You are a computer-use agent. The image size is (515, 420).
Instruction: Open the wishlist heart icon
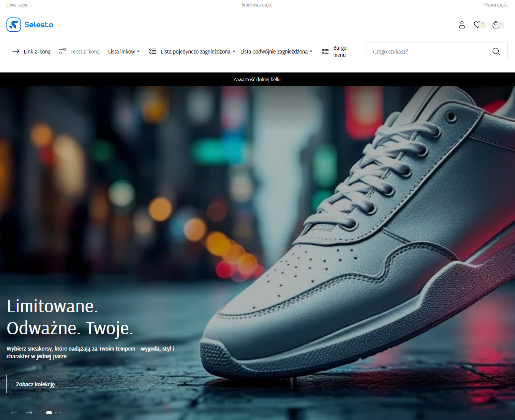click(x=477, y=25)
